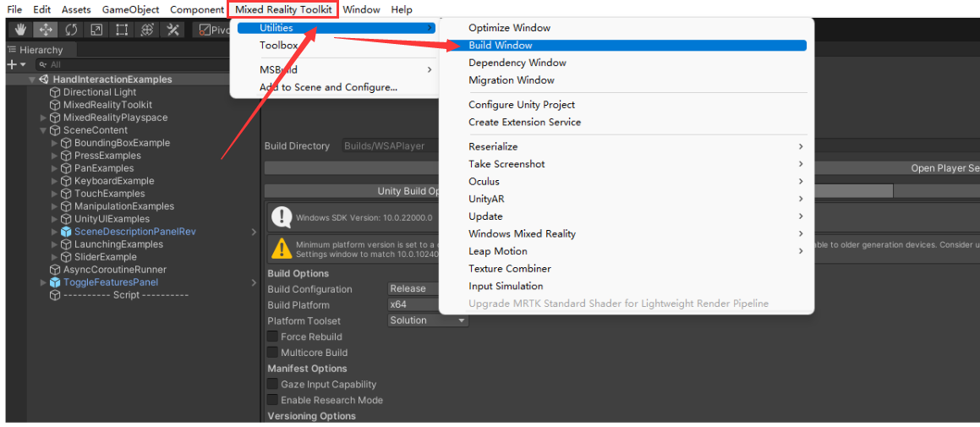Open the GameObject menu
Image resolution: width=980 pixels, height=427 pixels.
(130, 9)
